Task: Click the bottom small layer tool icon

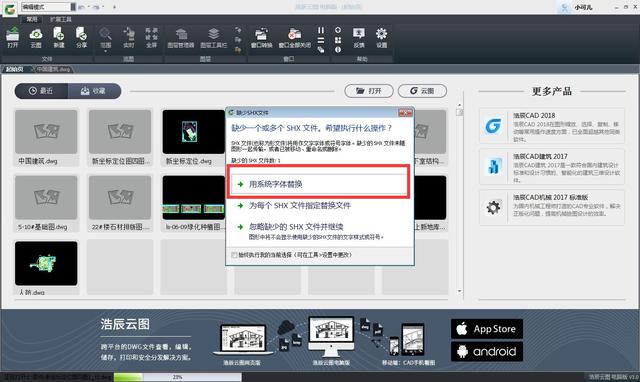Action: 238,49
